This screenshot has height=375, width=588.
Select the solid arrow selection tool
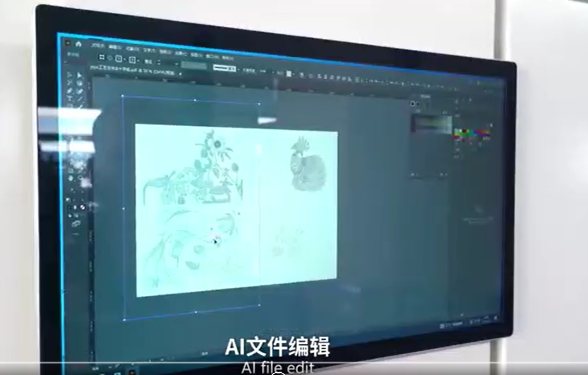coord(80,75)
